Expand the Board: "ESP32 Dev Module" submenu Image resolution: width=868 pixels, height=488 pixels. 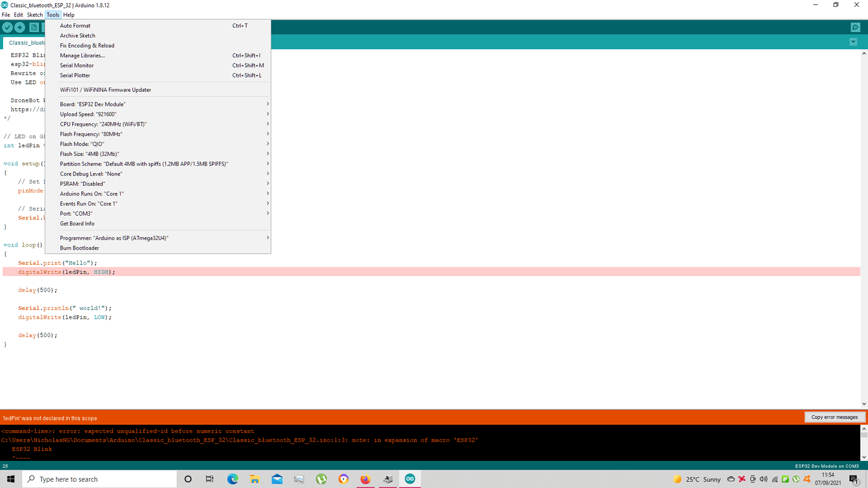(159, 104)
